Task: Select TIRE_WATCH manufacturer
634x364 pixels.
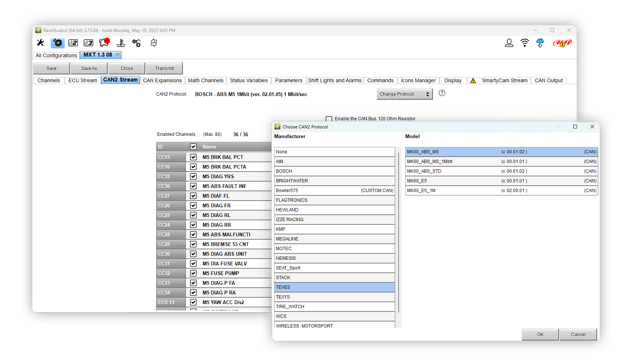Action: click(x=335, y=307)
